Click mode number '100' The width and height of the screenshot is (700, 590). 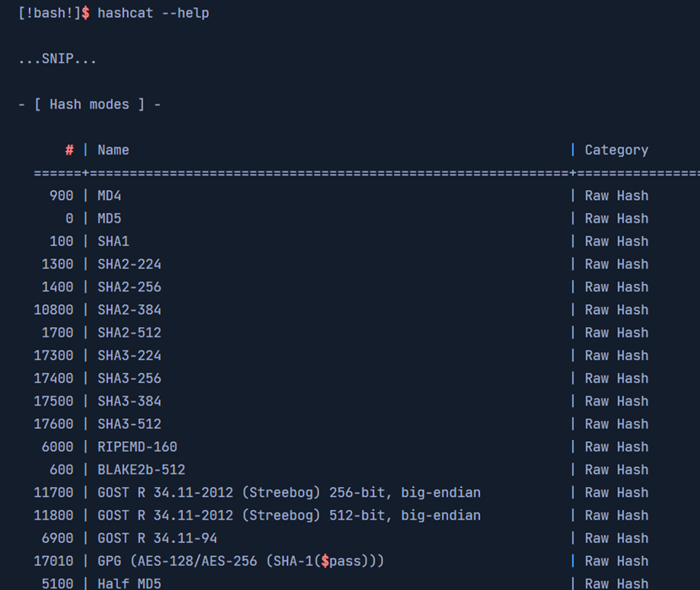pos(62,241)
